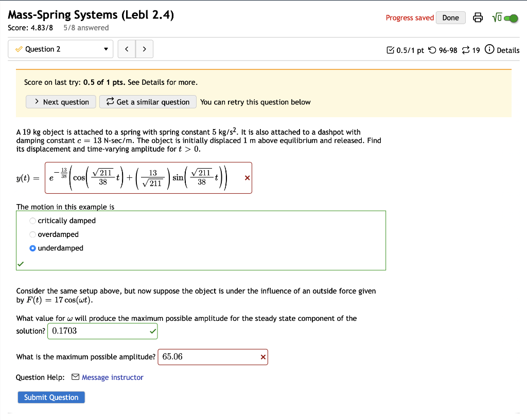Image resolution: width=527 pixels, height=420 pixels.
Task: Click the info icon next to Details
Action: pos(488,50)
